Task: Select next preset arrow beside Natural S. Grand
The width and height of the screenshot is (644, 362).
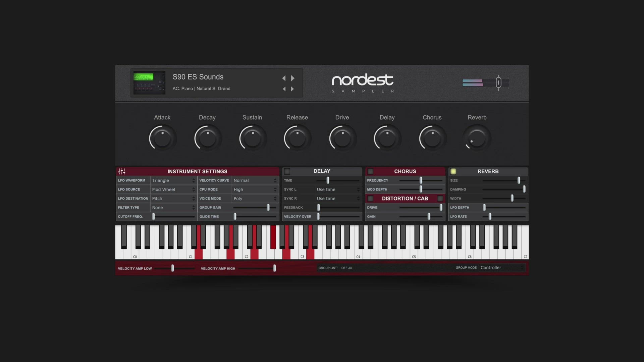Action: (292, 89)
